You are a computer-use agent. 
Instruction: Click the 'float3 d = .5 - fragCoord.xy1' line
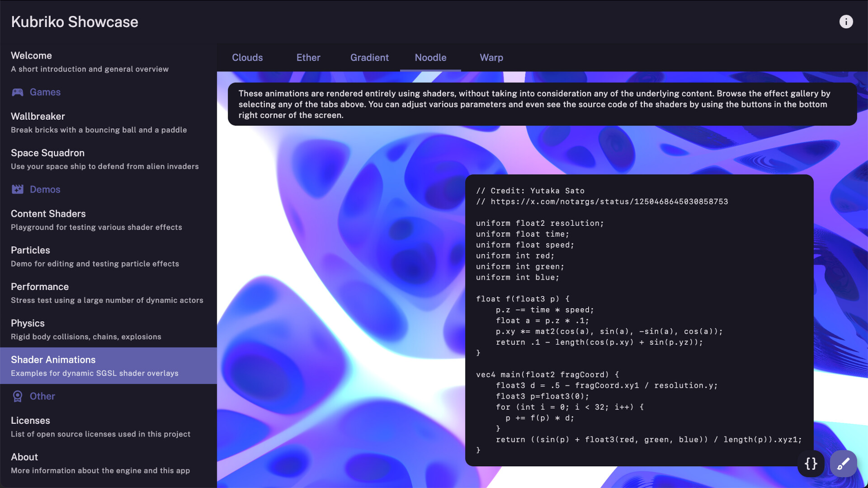click(607, 385)
